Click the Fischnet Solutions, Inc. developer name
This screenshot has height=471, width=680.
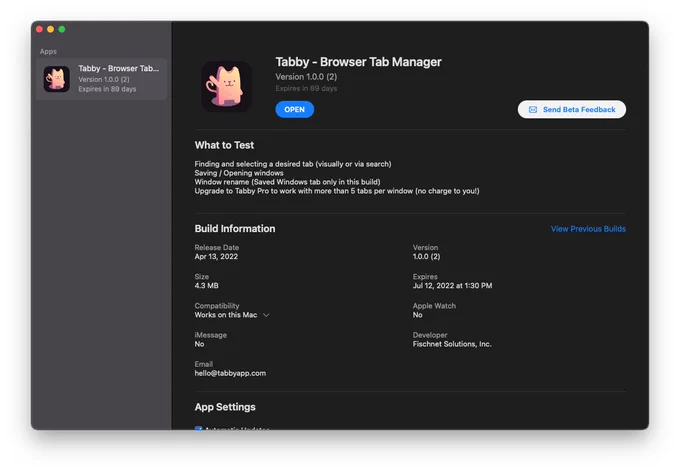point(452,344)
